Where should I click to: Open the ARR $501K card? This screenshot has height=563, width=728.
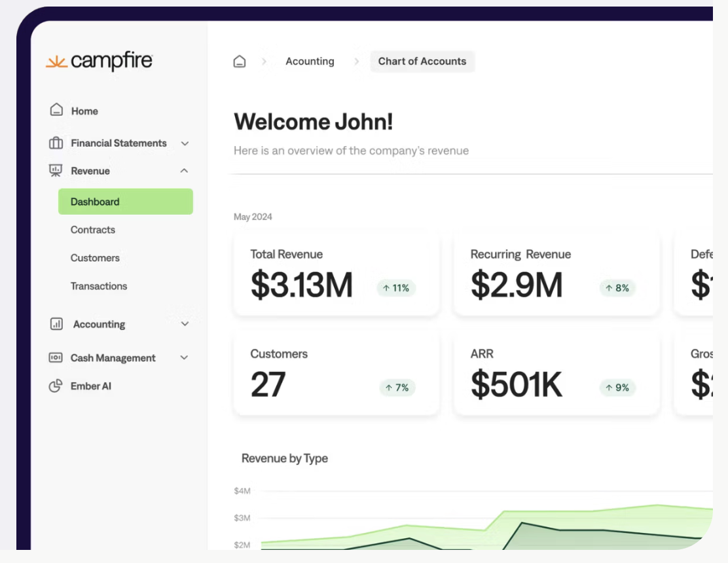coord(556,374)
